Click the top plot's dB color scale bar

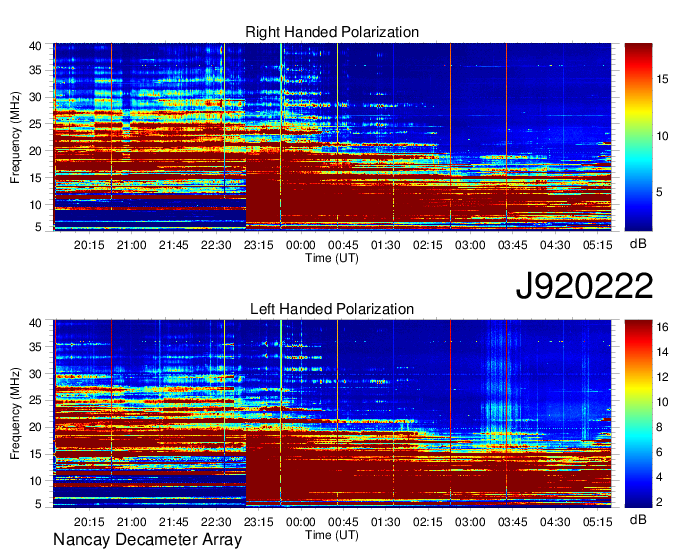[638, 136]
